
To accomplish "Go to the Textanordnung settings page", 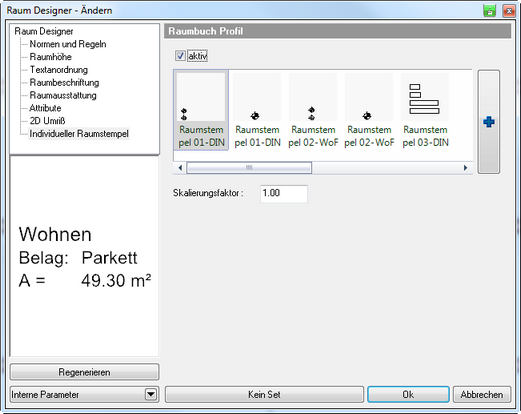I will coord(59,70).
